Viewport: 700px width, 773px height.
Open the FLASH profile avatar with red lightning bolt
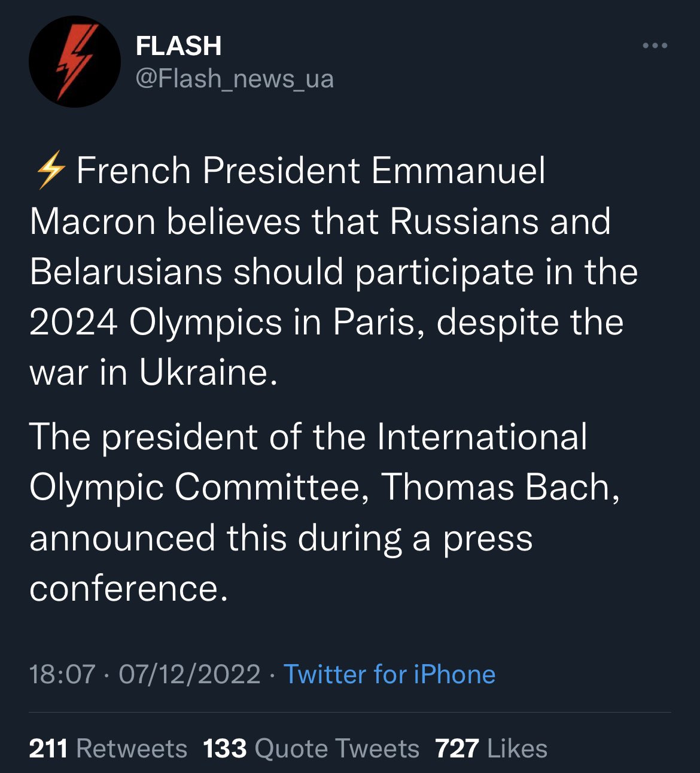pos(74,62)
